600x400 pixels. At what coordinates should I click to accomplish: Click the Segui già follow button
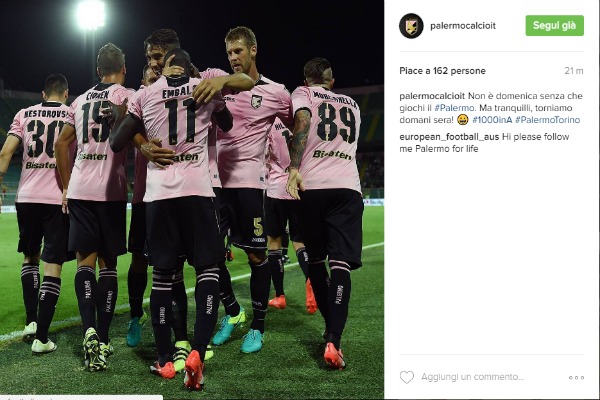click(x=554, y=26)
